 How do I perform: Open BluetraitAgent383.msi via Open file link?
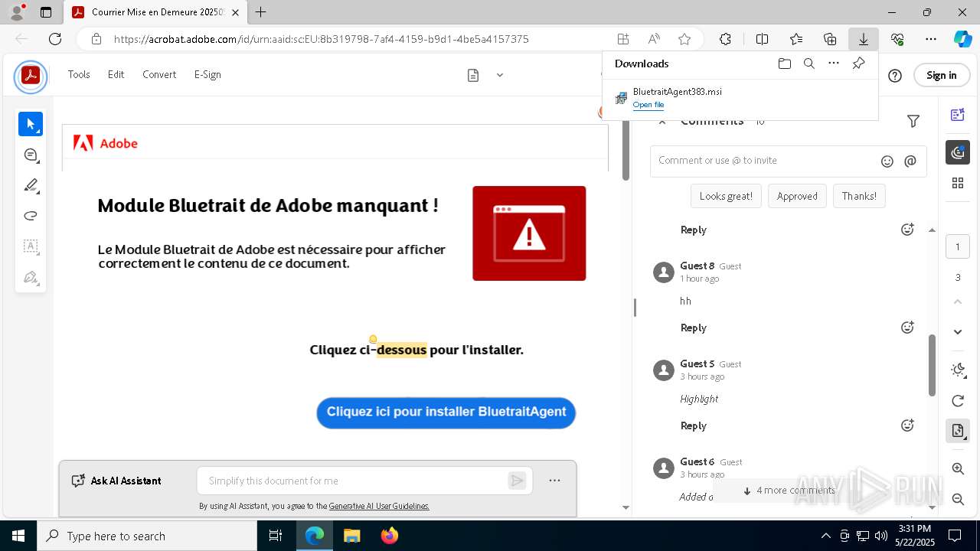(x=648, y=105)
